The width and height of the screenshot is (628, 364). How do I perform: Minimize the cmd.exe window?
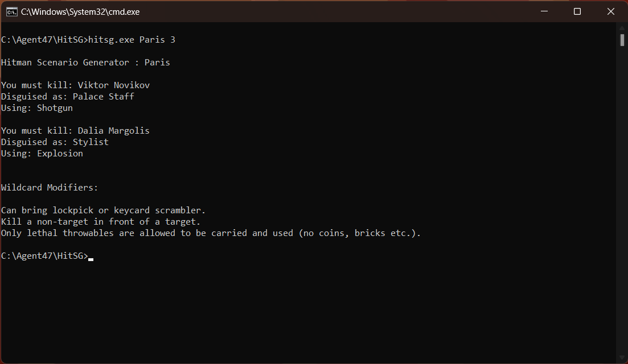[544, 11]
